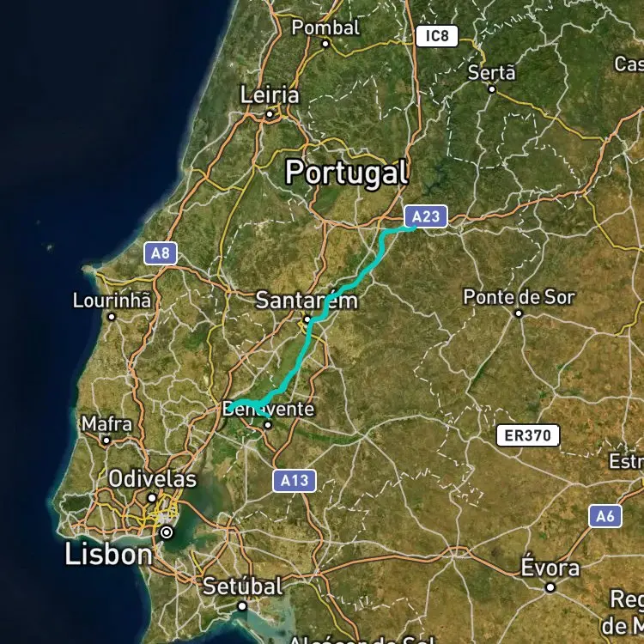Viewport: 644px width, 644px height.
Task: Select the Lisbon capital marker
Action: pyautogui.click(x=167, y=532)
